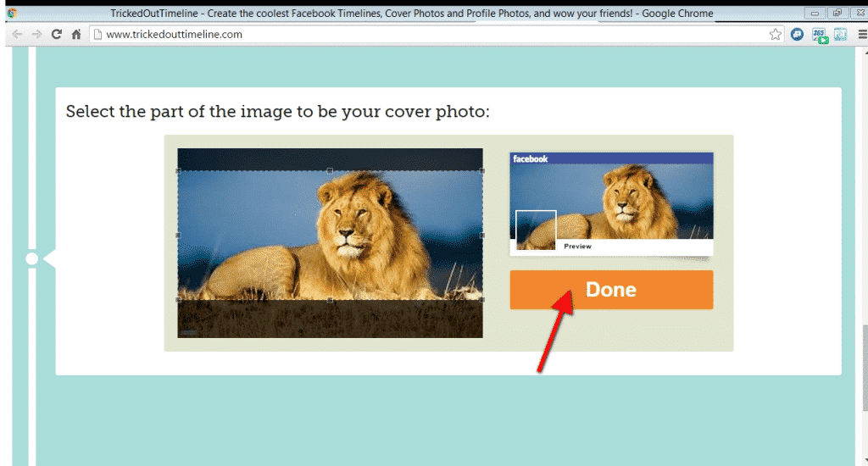Click the white timeline circle marker
This screenshot has height=466, width=868.
coord(31,258)
